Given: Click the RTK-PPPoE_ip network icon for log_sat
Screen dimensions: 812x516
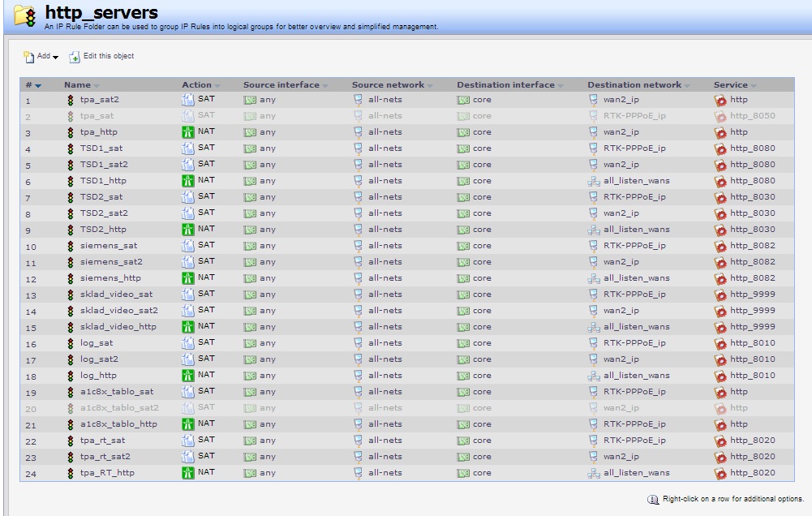Looking at the screenshot, I should 594,343.
